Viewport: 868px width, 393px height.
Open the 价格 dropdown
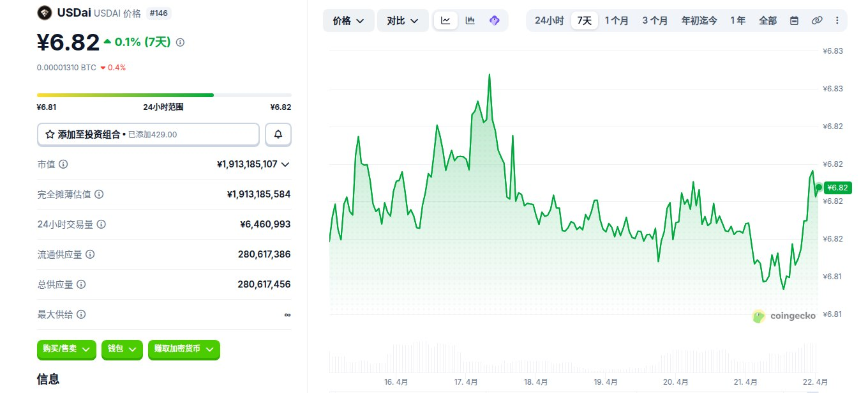348,20
